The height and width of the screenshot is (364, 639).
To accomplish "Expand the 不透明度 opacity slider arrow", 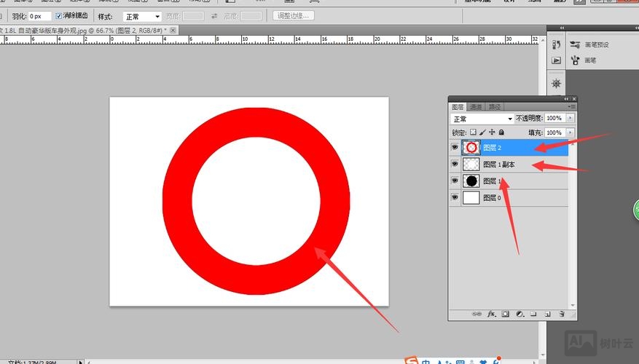I will [x=570, y=119].
